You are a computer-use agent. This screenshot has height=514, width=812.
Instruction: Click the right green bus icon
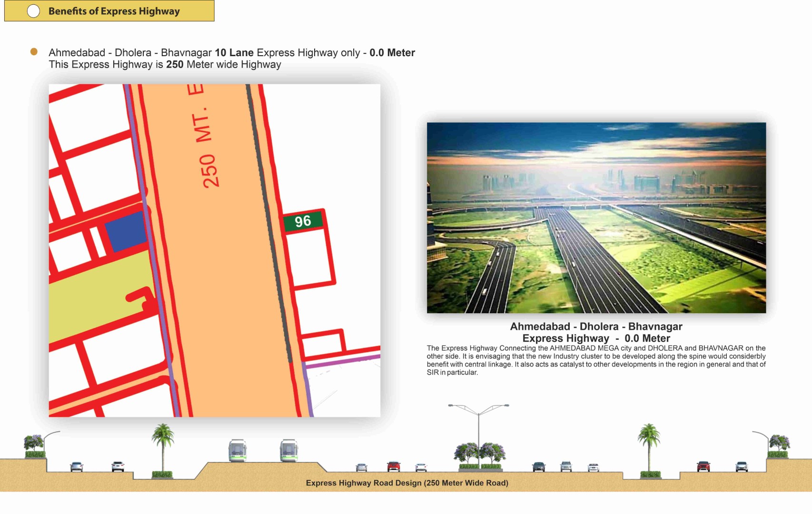point(288,450)
